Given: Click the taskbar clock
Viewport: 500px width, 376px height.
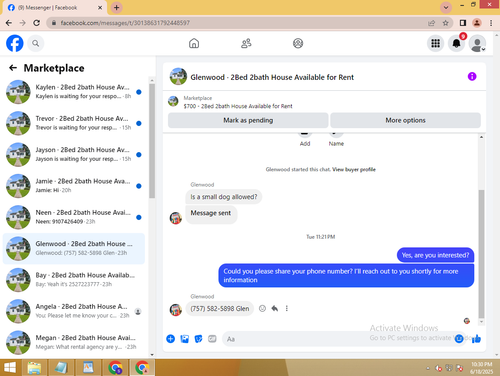Looking at the screenshot, I should click(482, 368).
